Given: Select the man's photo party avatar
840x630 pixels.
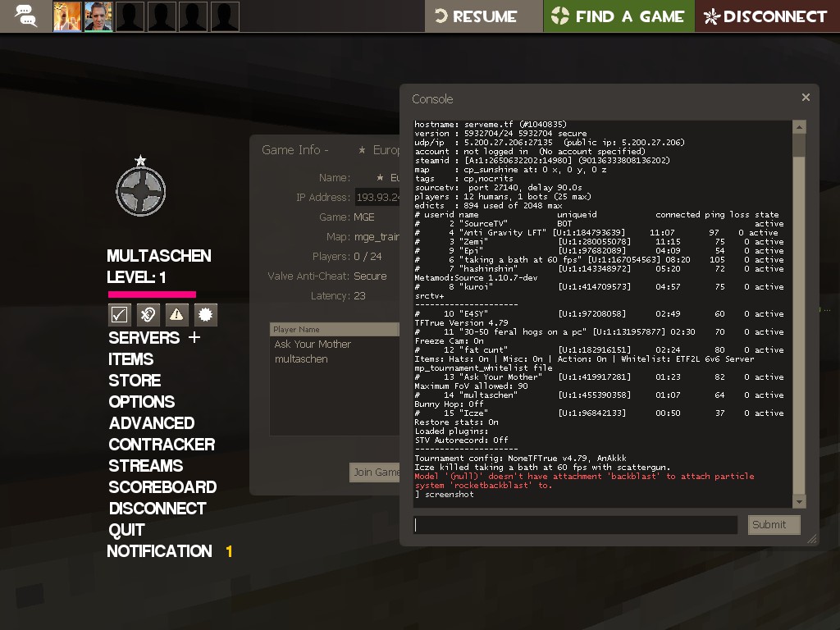Looking at the screenshot, I should coord(98,16).
